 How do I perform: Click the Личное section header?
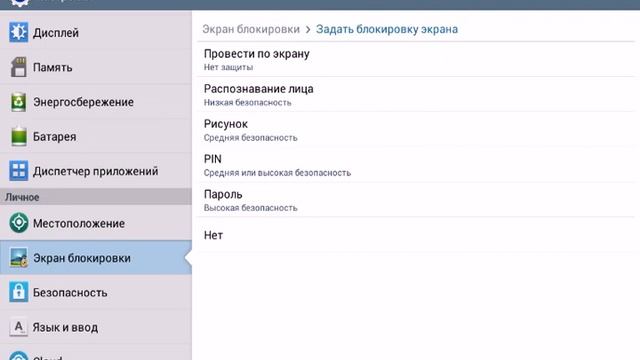coord(96,197)
